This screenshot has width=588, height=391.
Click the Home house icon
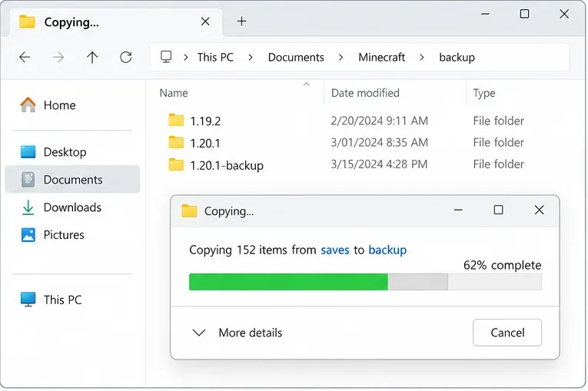(x=28, y=105)
